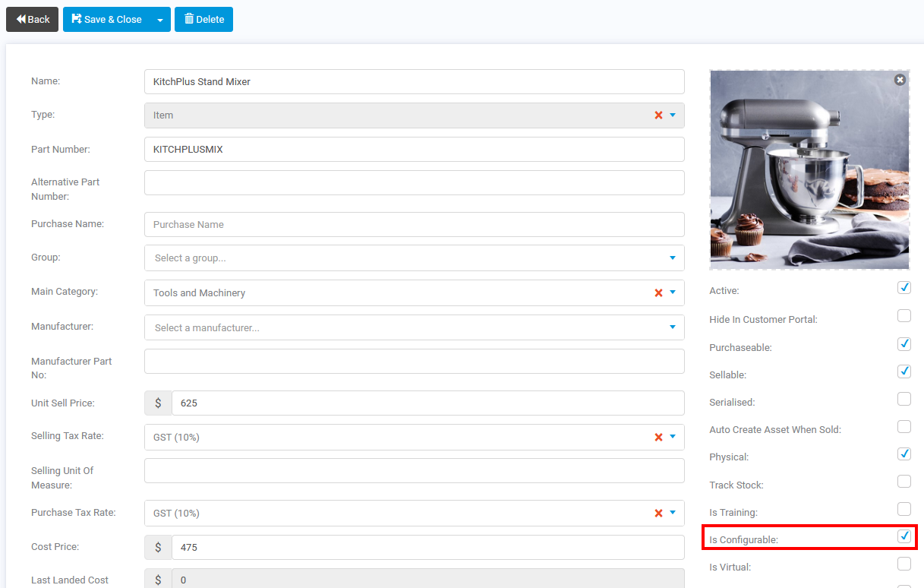
Task: Click the Delete button
Action: point(203,20)
